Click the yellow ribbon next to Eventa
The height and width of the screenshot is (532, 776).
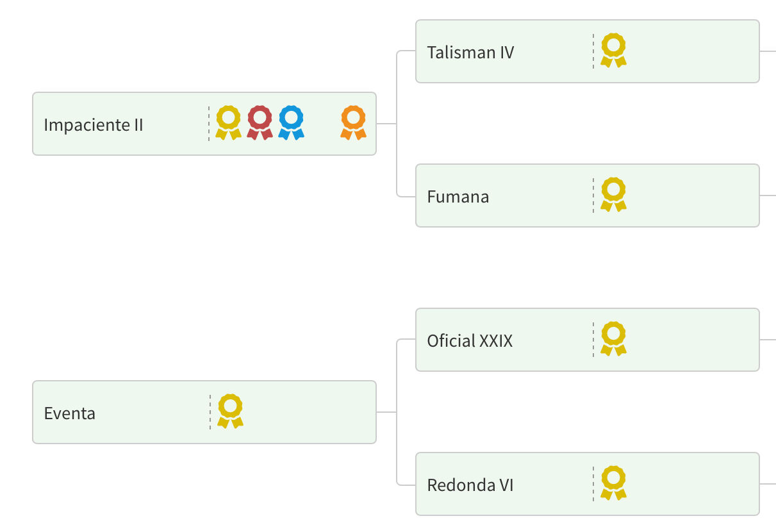(x=230, y=411)
